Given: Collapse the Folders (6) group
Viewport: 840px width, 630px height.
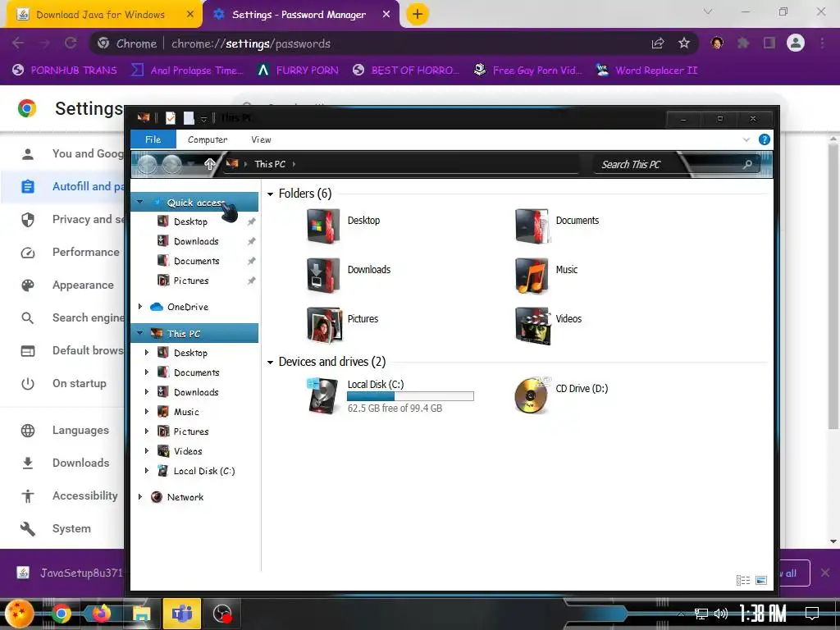Looking at the screenshot, I should (271, 194).
